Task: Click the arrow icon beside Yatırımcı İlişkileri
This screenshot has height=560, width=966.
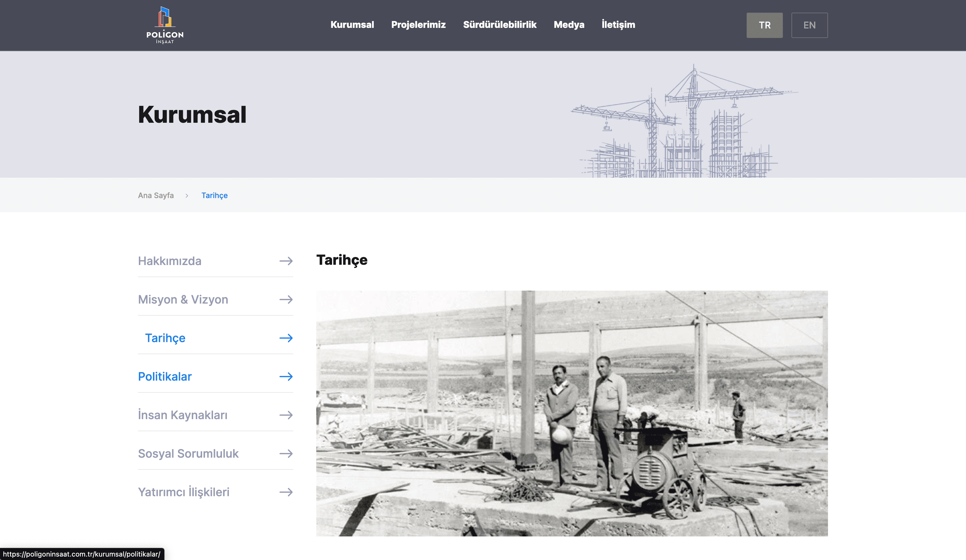Action: click(x=286, y=492)
